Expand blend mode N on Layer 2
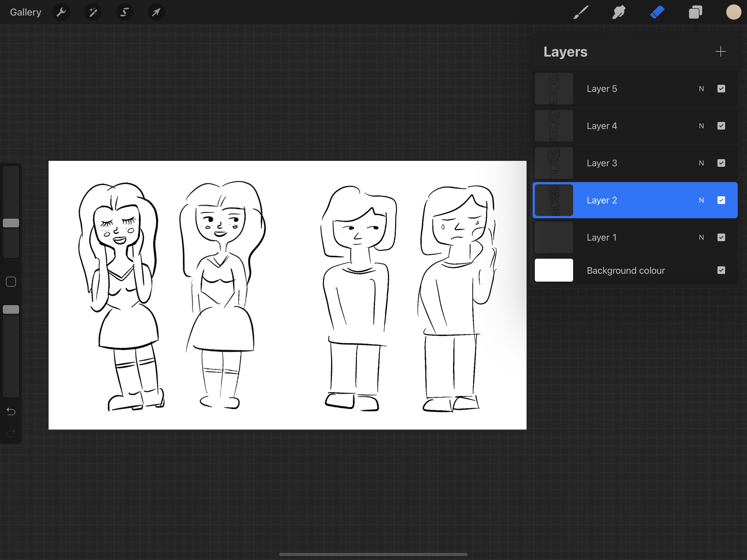747x560 pixels. 701,200
